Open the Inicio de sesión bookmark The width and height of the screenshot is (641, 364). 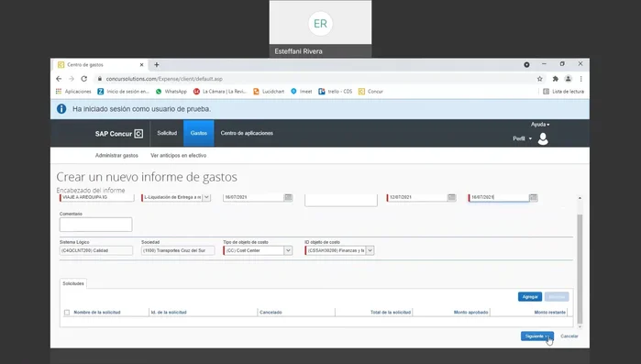tap(124, 92)
